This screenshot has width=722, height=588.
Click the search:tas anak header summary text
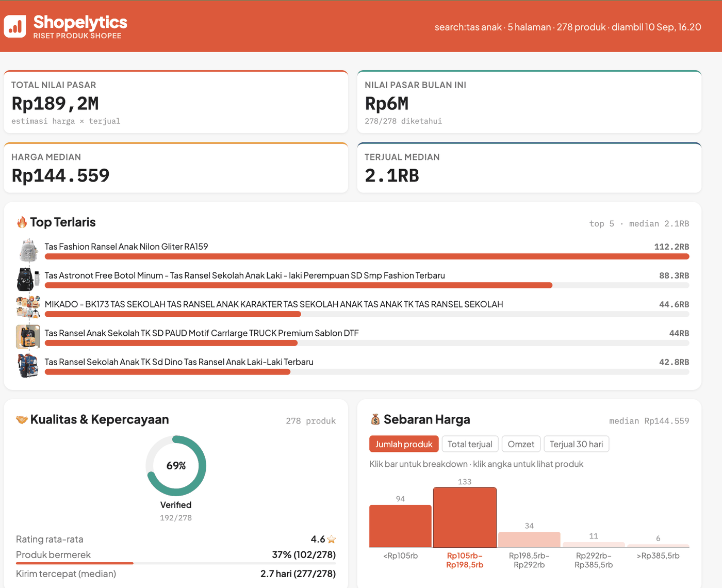pyautogui.click(x=568, y=27)
